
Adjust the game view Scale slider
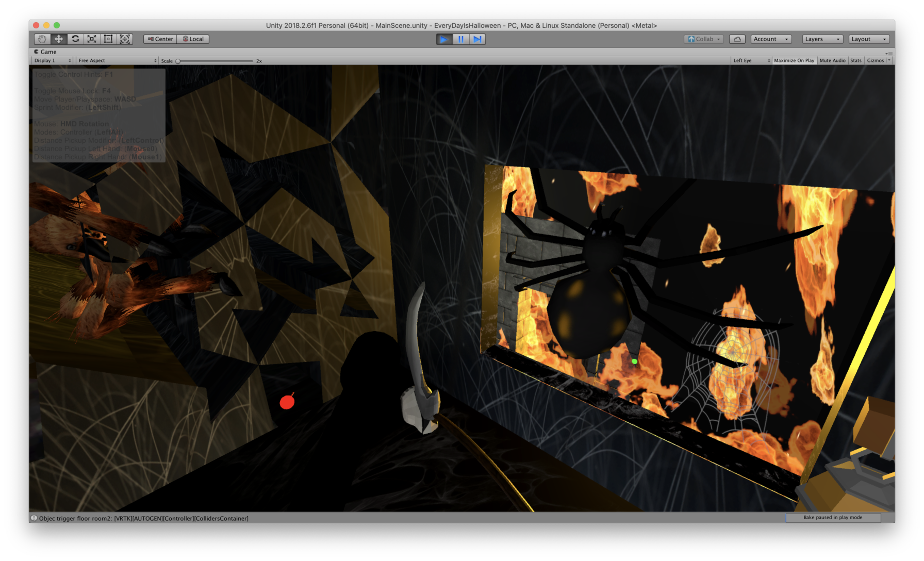216,61
